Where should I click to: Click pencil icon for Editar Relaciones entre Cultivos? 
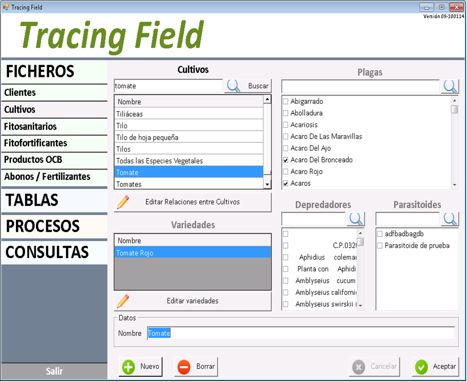(123, 202)
